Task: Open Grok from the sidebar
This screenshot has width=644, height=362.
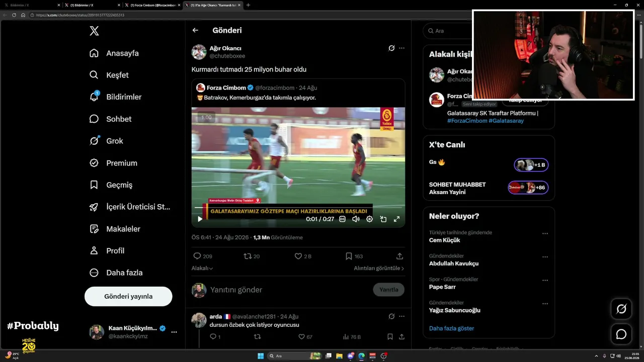Action: click(x=106, y=141)
